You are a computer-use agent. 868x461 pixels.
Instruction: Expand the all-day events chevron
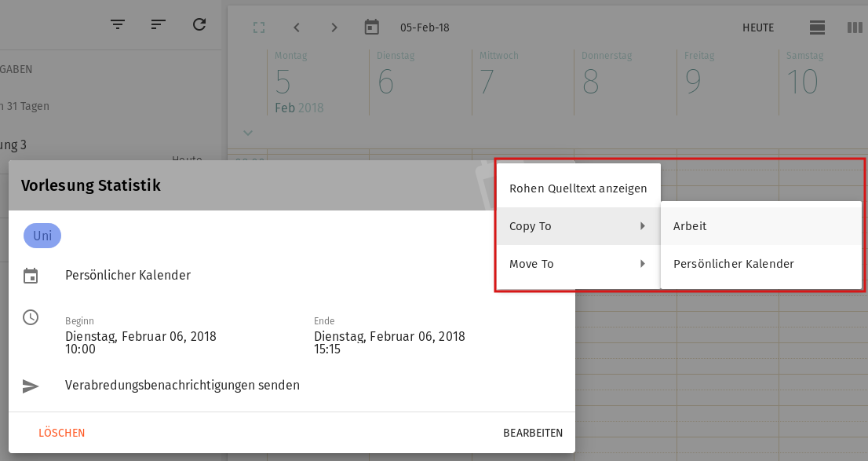248,133
